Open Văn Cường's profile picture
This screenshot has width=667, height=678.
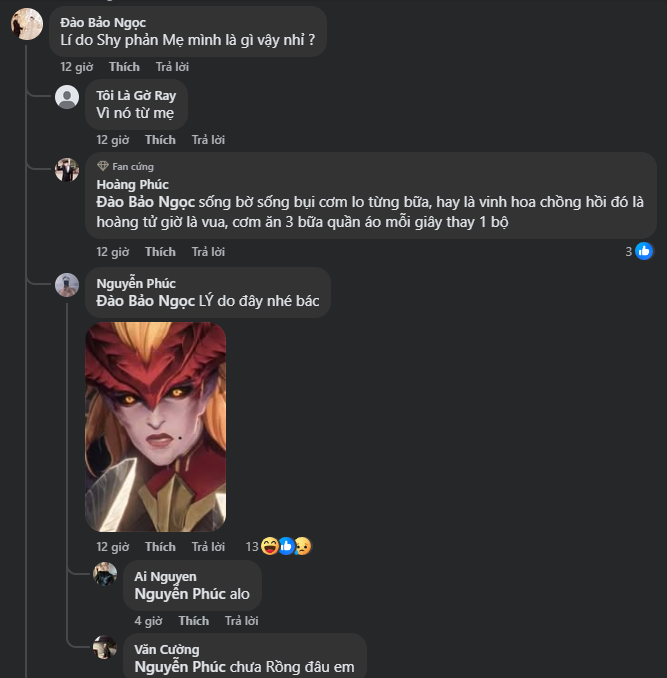(105, 647)
